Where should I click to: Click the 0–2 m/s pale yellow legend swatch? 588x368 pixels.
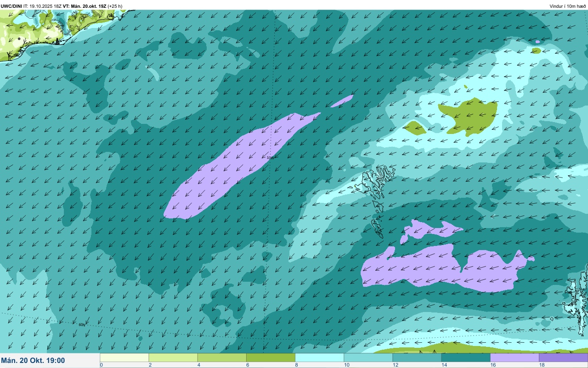[x=124, y=357]
